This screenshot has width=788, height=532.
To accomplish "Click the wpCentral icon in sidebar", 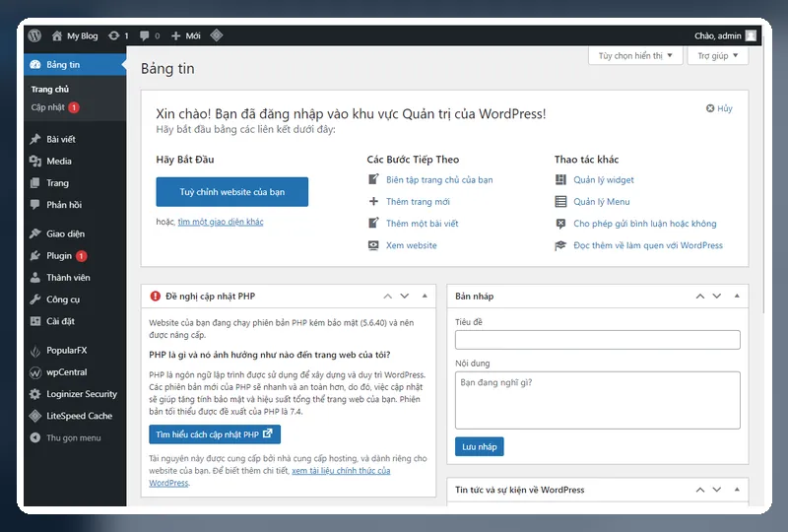I will click(35, 372).
